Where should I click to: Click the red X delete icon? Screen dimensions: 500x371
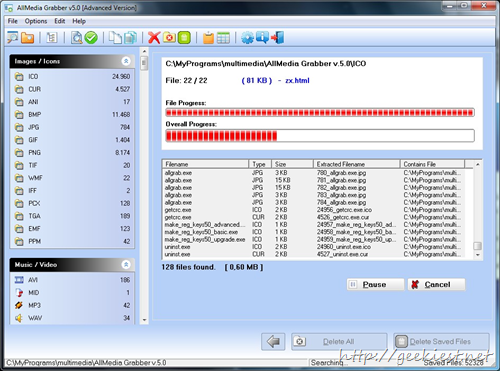click(154, 38)
